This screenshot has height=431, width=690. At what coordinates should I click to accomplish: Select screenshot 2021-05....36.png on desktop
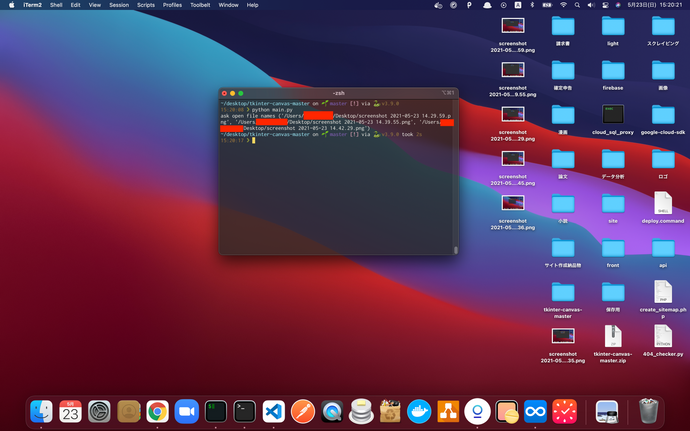click(513, 212)
